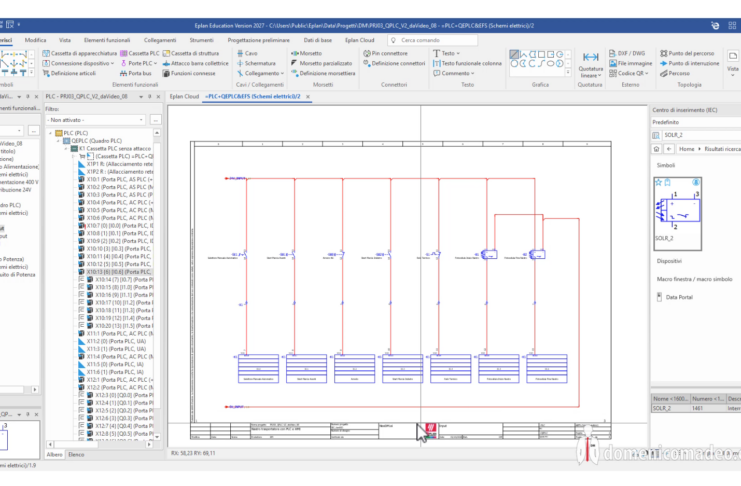Click the SOLR_2 search field

point(702,135)
